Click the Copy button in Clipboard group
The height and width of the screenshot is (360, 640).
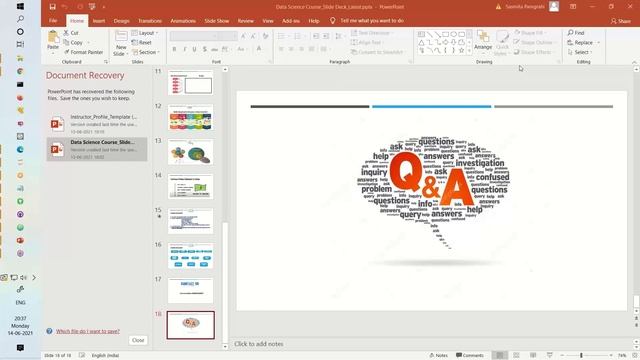click(x=73, y=42)
